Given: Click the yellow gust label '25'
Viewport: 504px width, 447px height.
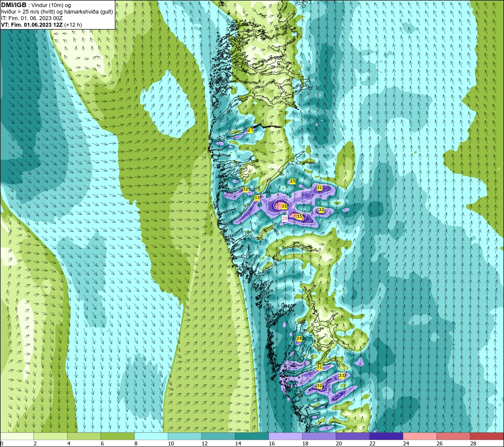Looking at the screenshot, I should point(293,181).
